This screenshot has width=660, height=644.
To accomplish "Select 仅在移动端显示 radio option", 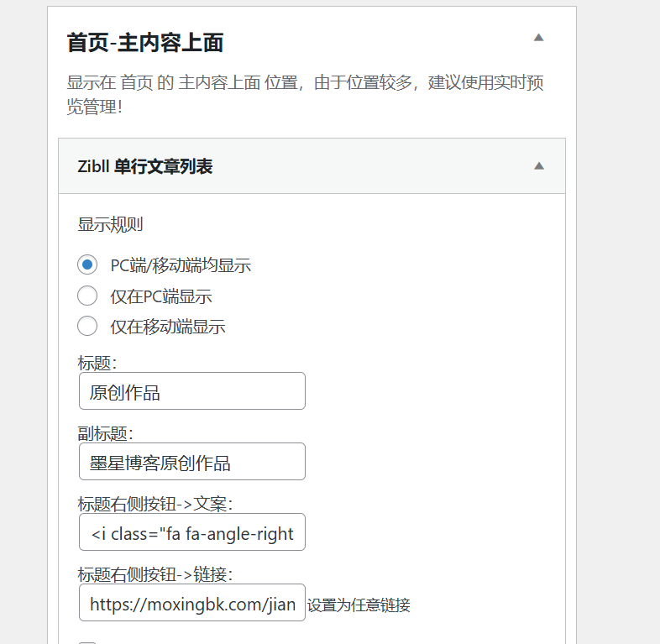I will [87, 327].
